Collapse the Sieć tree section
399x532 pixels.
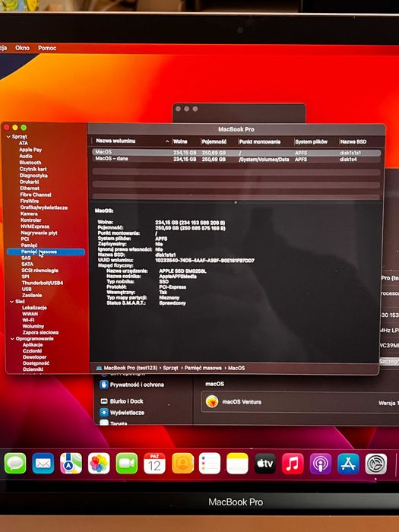click(x=12, y=301)
